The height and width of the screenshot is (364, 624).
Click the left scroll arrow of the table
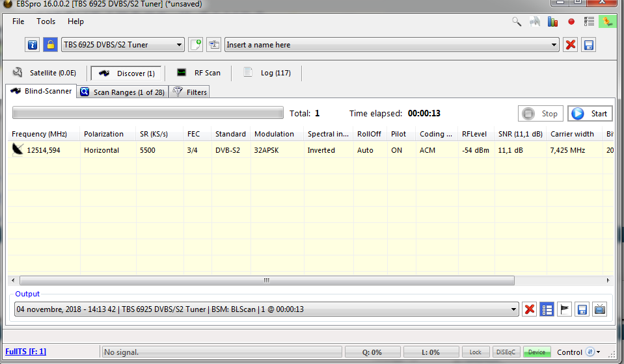point(13,281)
